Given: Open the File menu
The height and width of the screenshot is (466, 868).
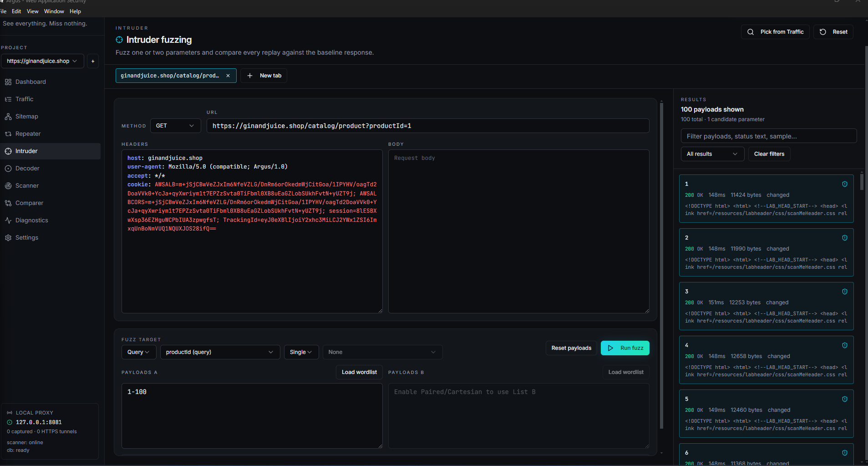Looking at the screenshot, I should point(3,11).
